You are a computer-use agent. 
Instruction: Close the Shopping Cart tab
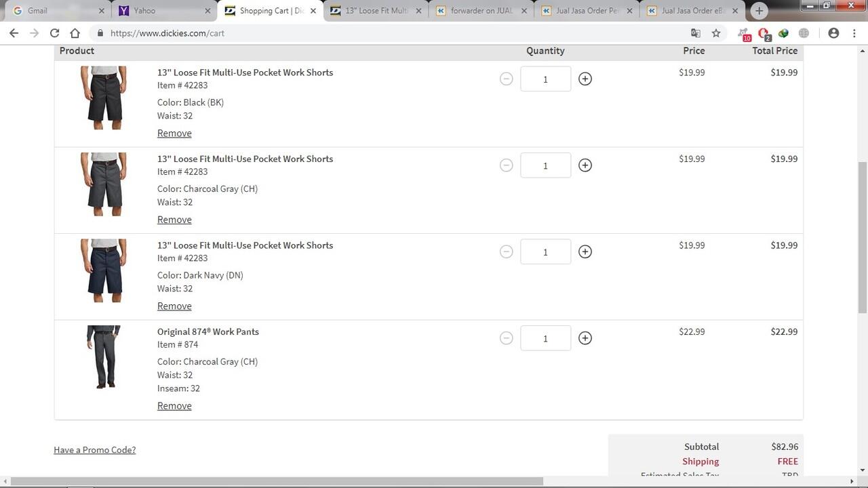(313, 11)
